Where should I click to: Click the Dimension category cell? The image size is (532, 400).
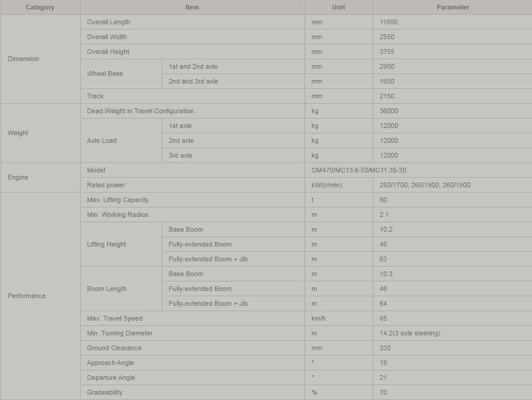tap(23, 59)
